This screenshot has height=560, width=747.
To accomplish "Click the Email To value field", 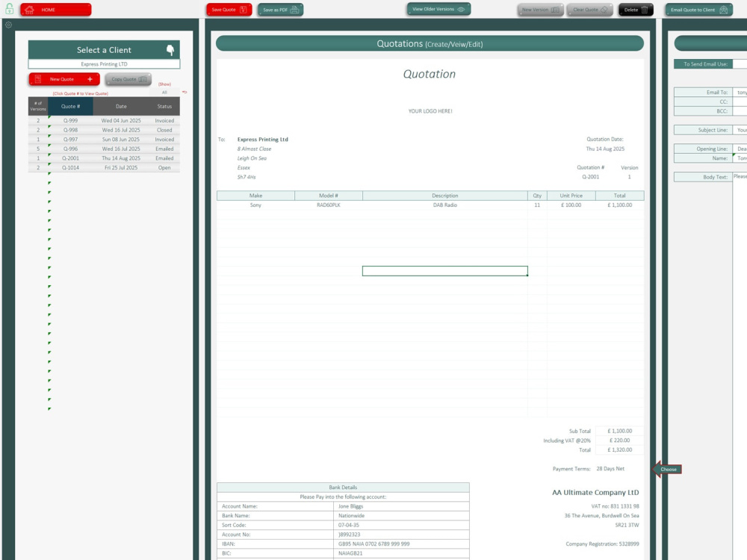I will coord(740,93).
